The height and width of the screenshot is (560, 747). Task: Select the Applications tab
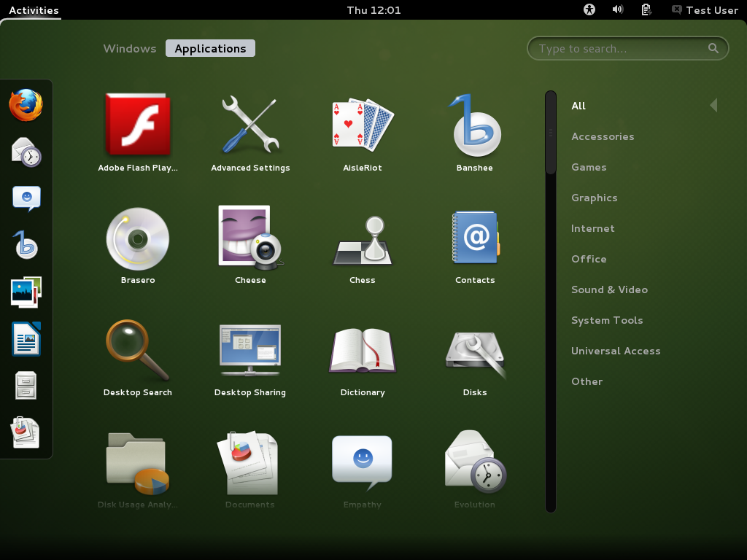coord(210,48)
